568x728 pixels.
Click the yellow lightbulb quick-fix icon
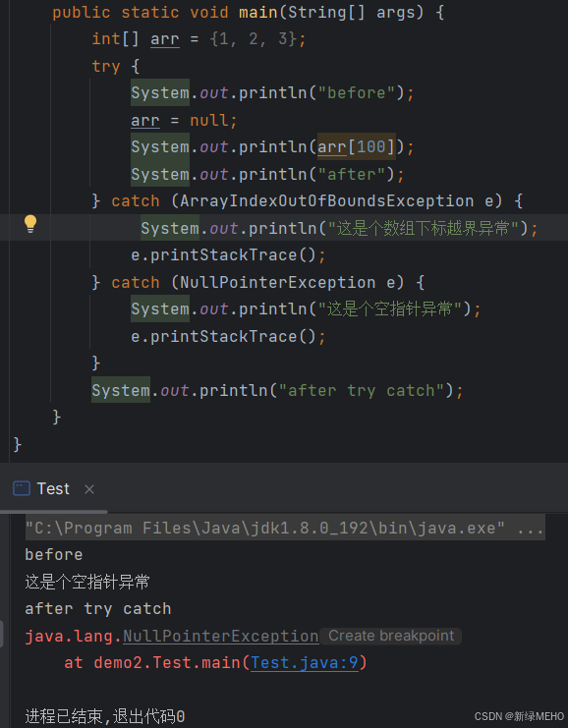click(x=30, y=224)
